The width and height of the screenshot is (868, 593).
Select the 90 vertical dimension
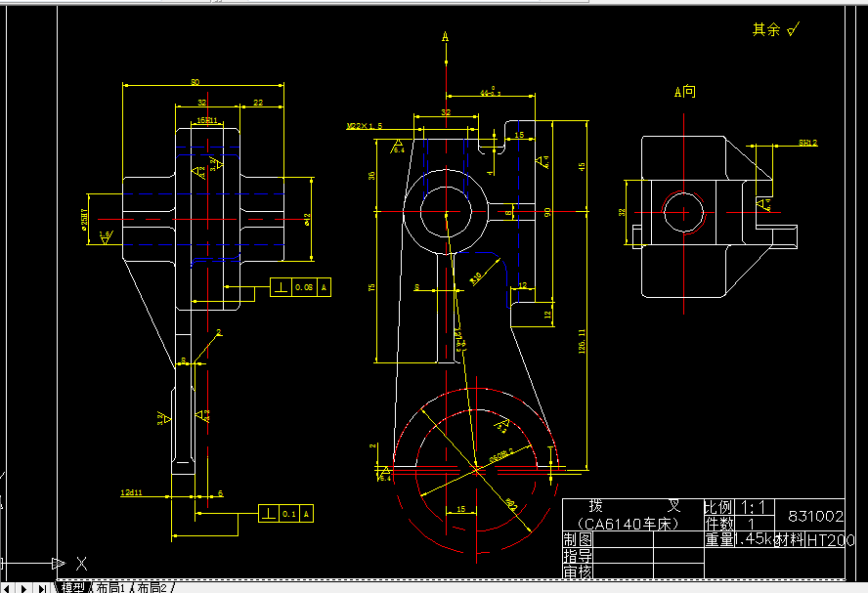tap(547, 212)
